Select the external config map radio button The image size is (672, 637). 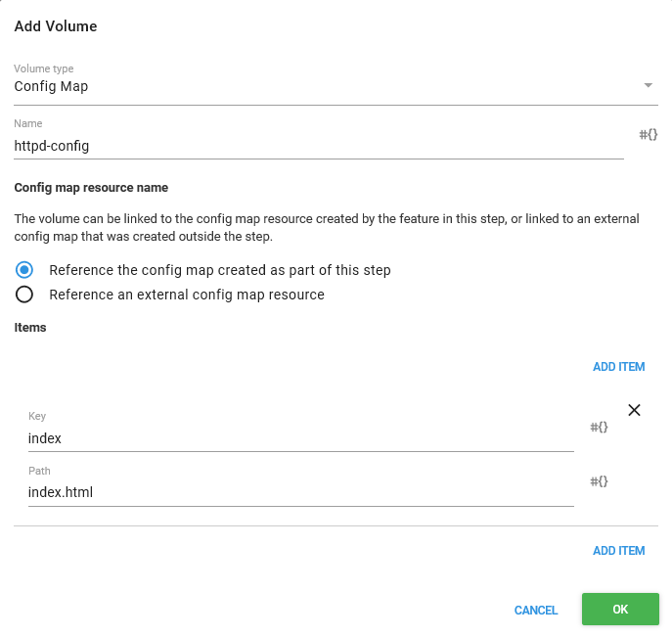pos(25,295)
